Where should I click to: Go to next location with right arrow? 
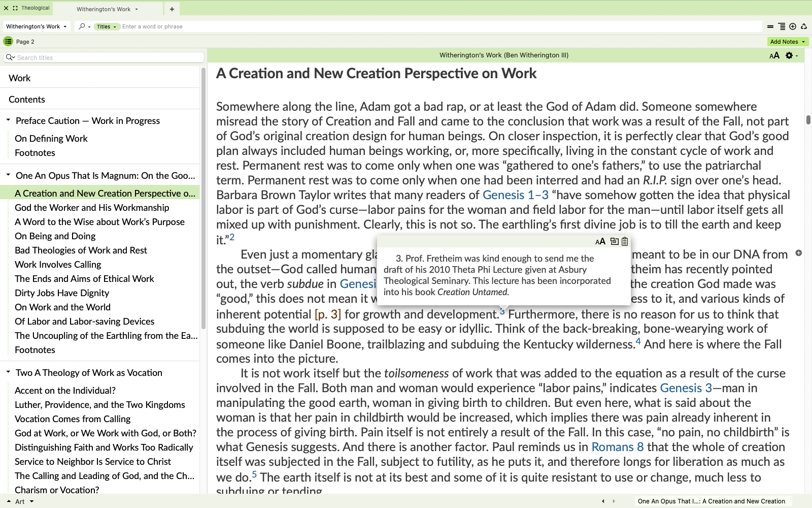click(x=614, y=501)
